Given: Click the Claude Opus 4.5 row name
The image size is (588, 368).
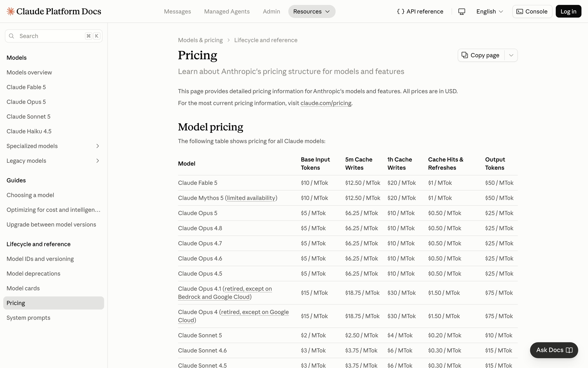Looking at the screenshot, I should [200, 274].
